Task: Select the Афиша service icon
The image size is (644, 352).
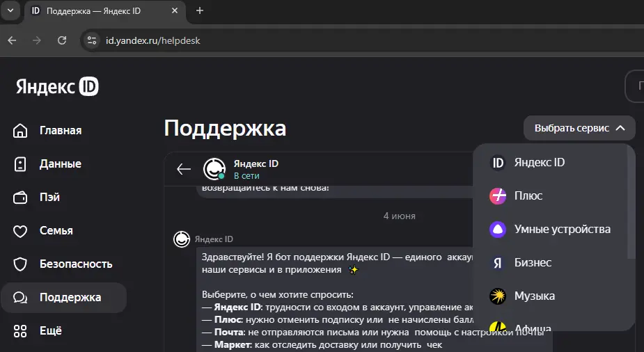Action: 498,326
